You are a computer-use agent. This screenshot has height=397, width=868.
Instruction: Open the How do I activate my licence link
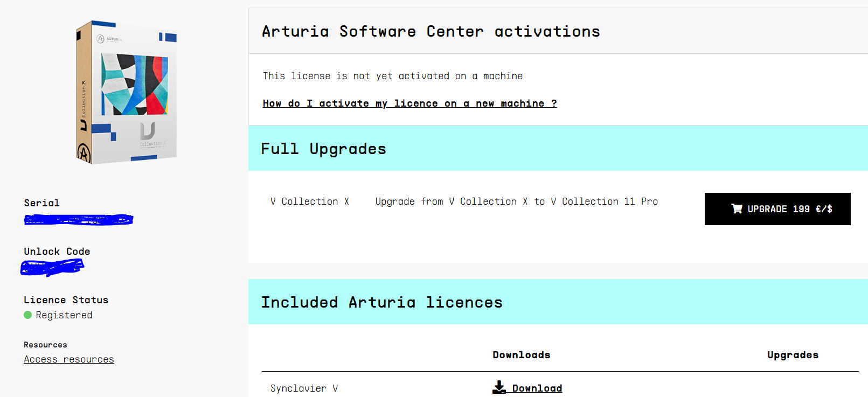409,103
